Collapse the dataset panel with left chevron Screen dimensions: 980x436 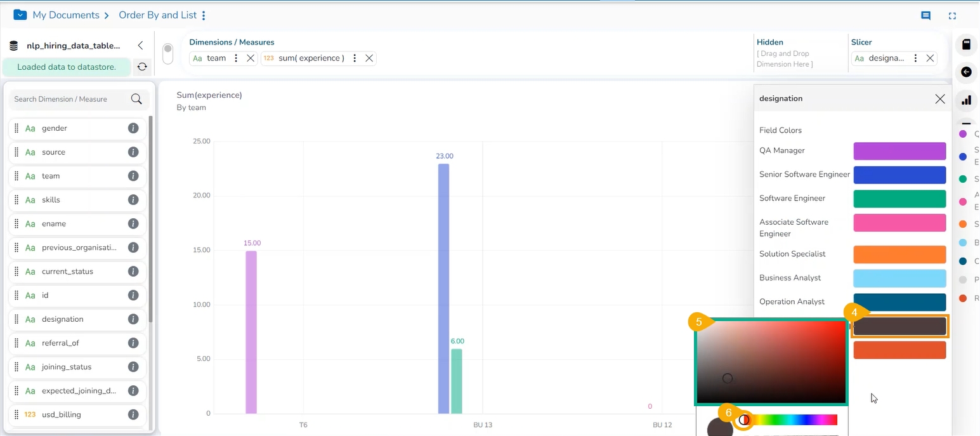(140, 46)
